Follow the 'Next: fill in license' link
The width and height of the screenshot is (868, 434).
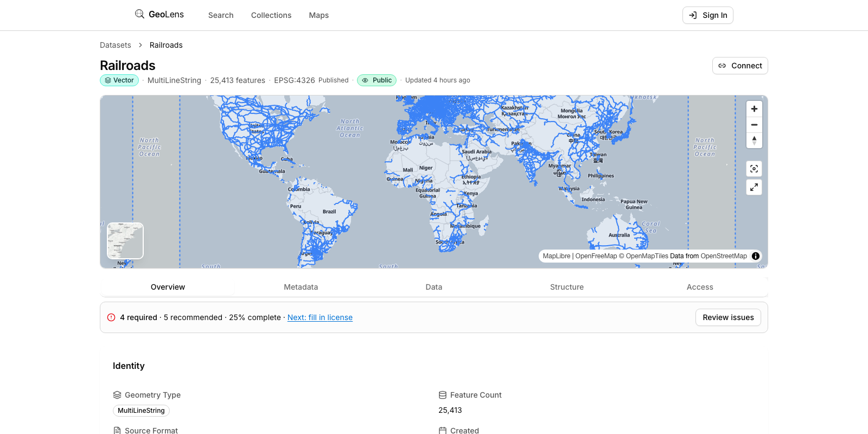320,317
